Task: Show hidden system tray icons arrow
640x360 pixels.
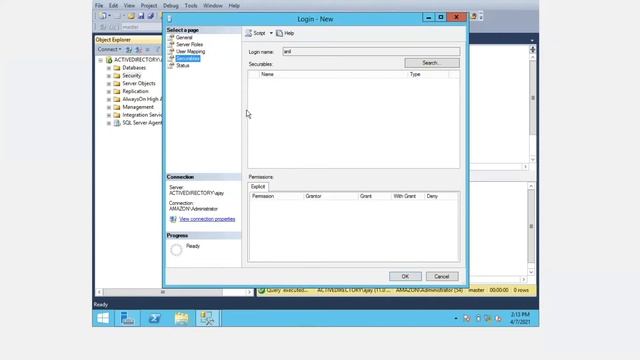Action: pos(456,318)
